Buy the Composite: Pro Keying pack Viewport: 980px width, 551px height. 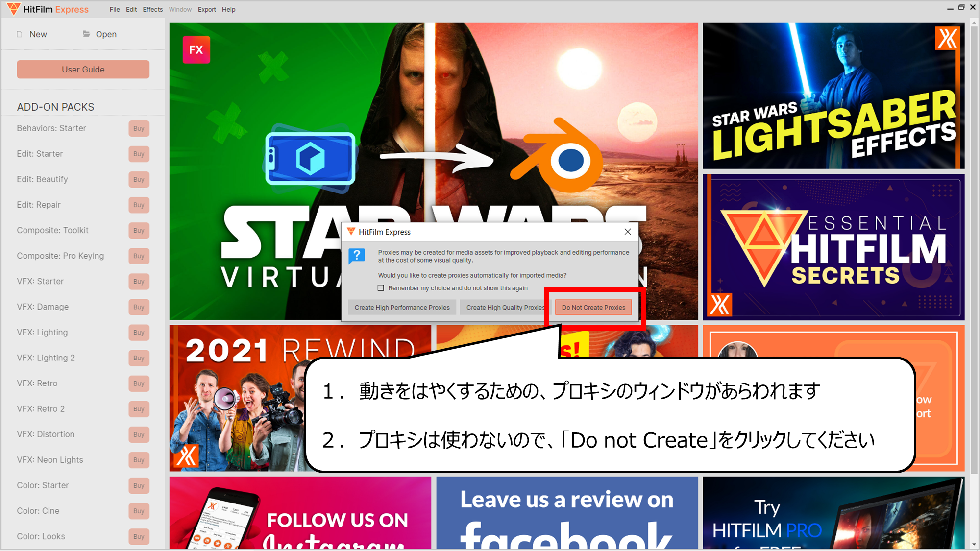coord(139,256)
